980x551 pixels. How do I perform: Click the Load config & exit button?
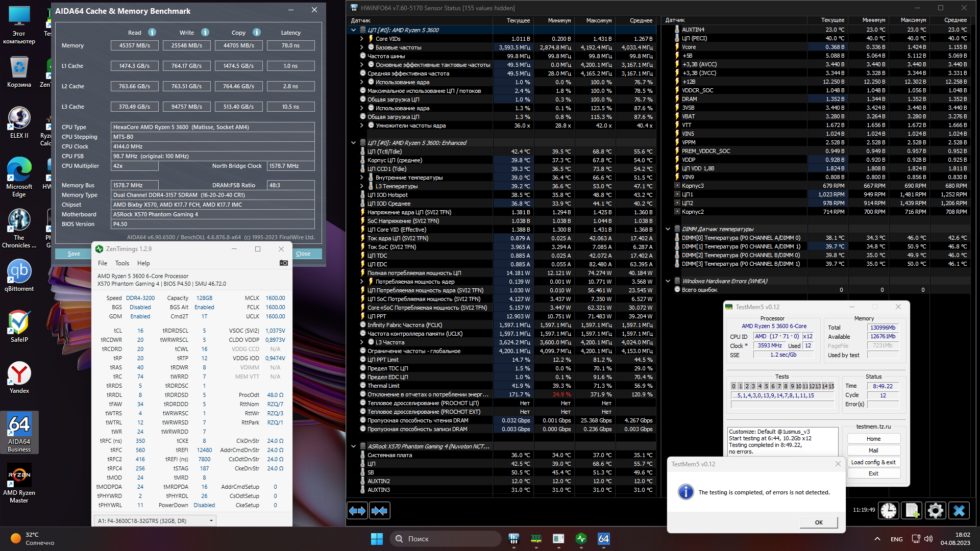tap(873, 462)
